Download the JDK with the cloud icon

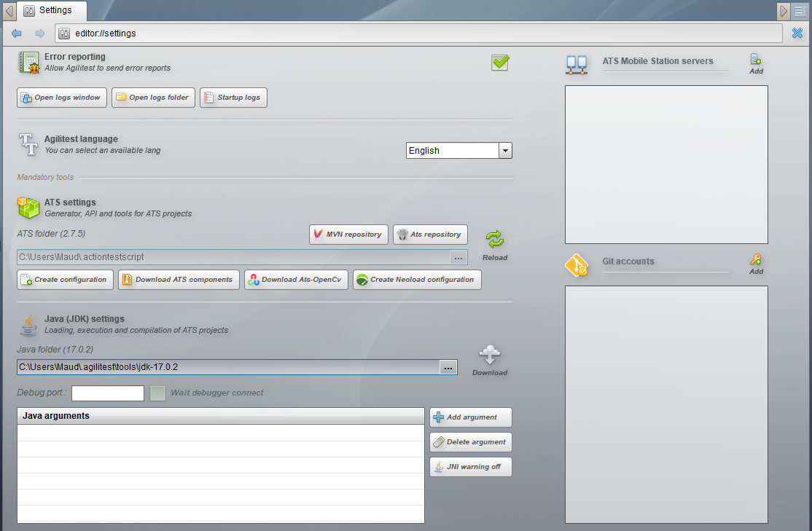click(490, 361)
